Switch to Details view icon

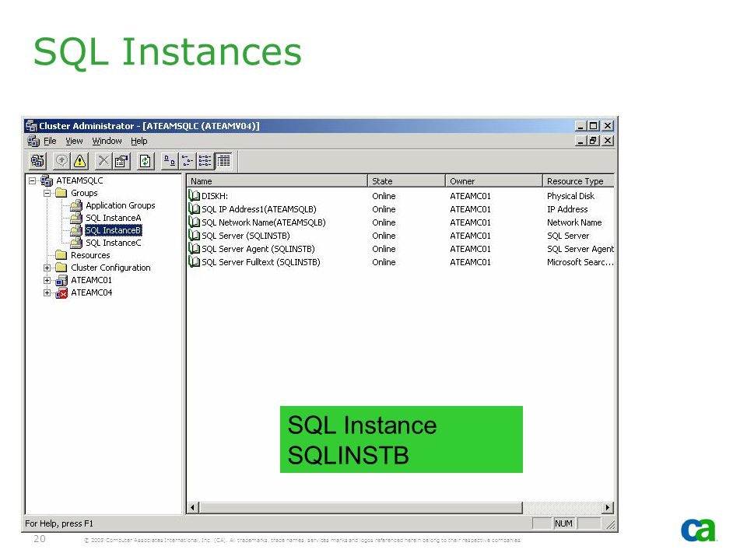tap(223, 161)
